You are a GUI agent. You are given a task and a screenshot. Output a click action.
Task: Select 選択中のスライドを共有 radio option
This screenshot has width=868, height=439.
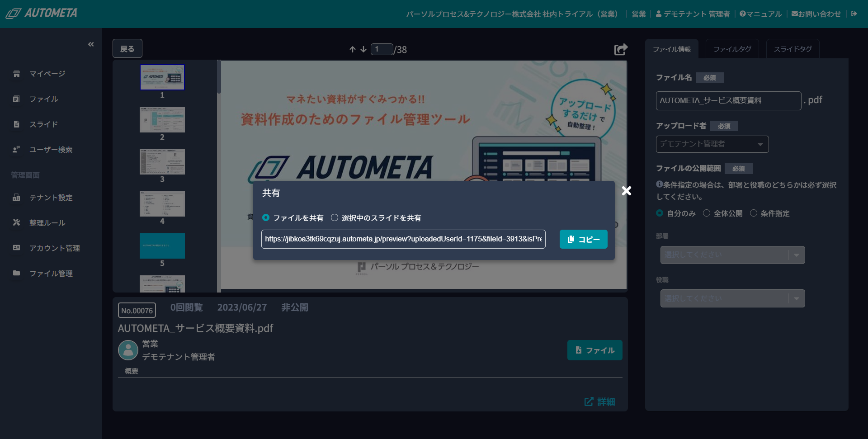[335, 218]
